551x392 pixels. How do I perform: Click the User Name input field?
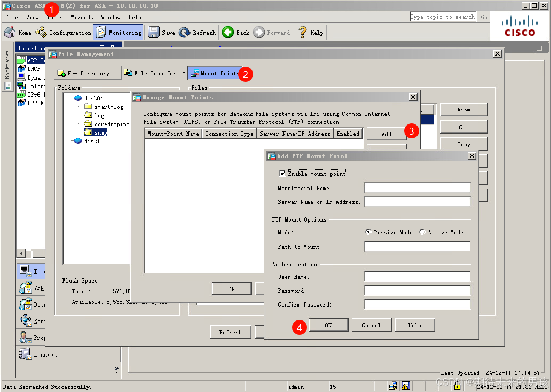[418, 277]
